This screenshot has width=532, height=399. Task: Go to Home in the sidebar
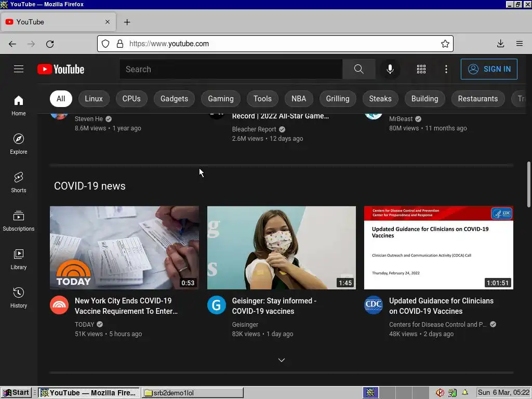tap(19, 105)
